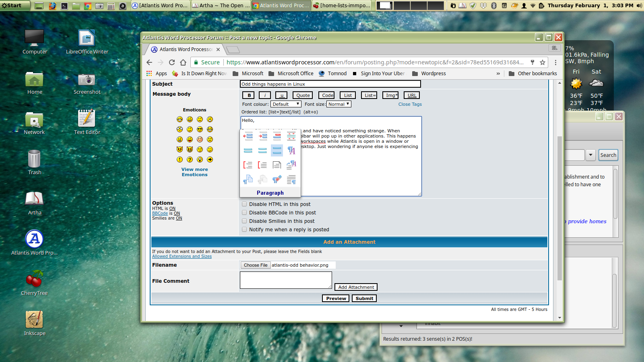
Task: Bookmark this page with the star icon
Action: (x=543, y=62)
